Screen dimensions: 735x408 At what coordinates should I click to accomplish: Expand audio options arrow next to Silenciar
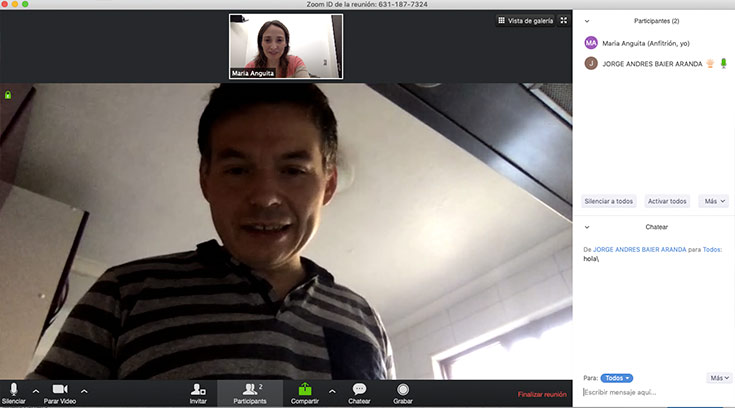[36, 391]
